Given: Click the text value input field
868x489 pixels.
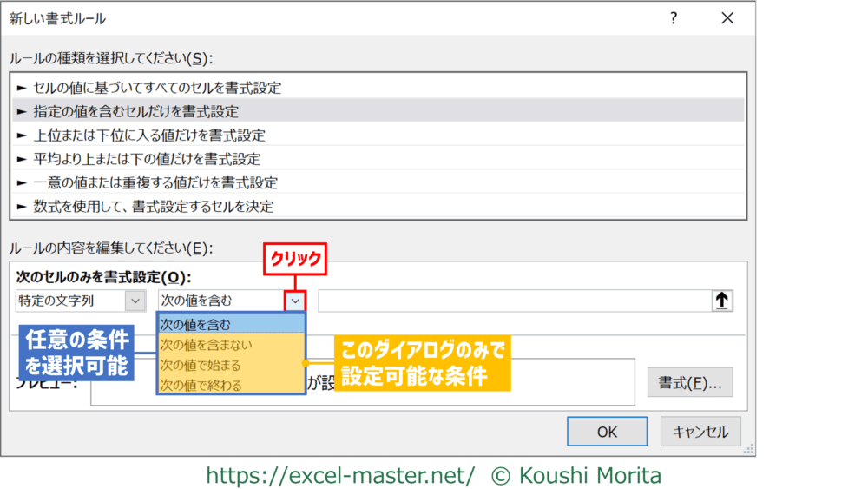Looking at the screenshot, I should pyautogui.click(x=514, y=301).
